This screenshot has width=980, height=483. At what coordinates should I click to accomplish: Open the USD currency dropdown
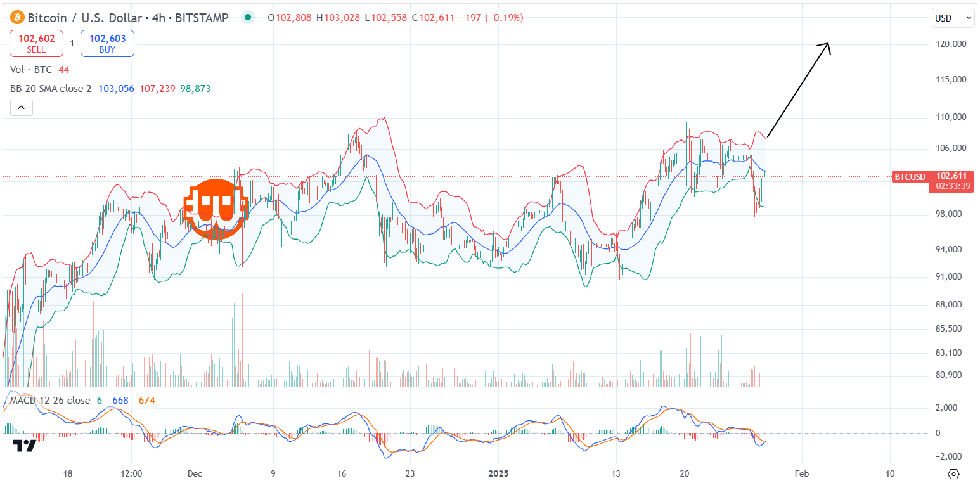tap(953, 18)
